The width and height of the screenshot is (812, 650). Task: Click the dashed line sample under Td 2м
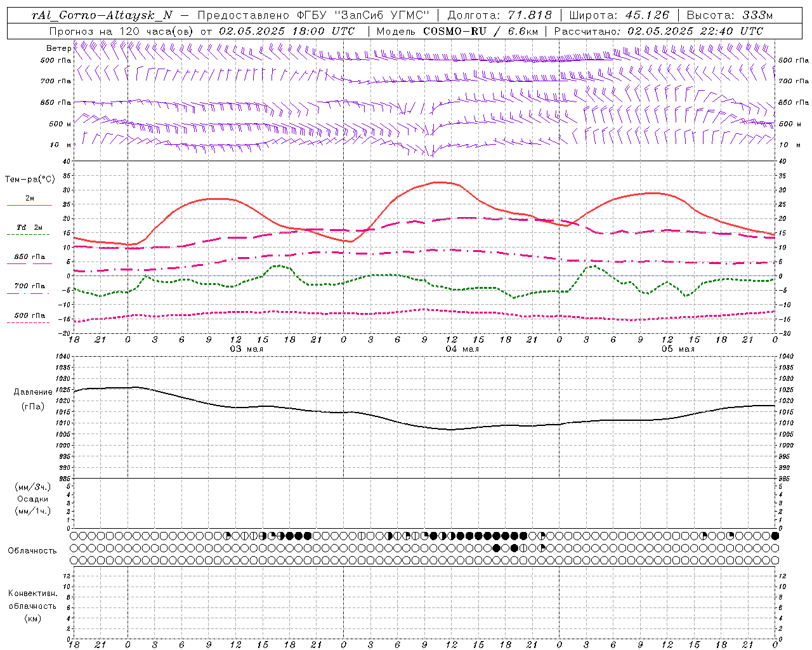(28, 235)
